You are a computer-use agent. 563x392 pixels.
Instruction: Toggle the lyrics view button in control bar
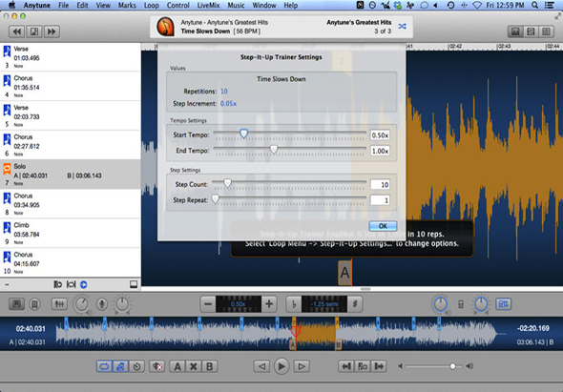pos(16,304)
